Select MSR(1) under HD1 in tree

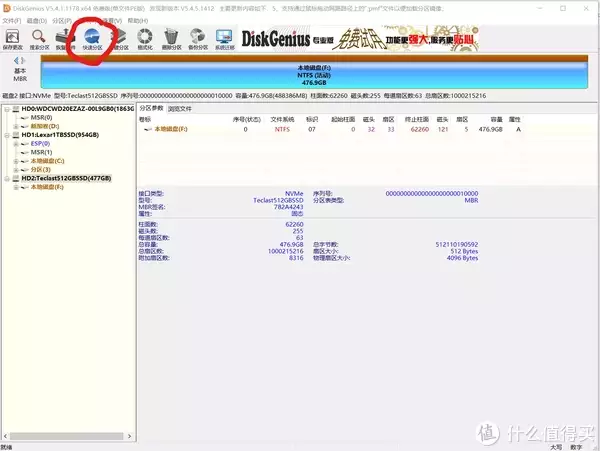[41, 152]
